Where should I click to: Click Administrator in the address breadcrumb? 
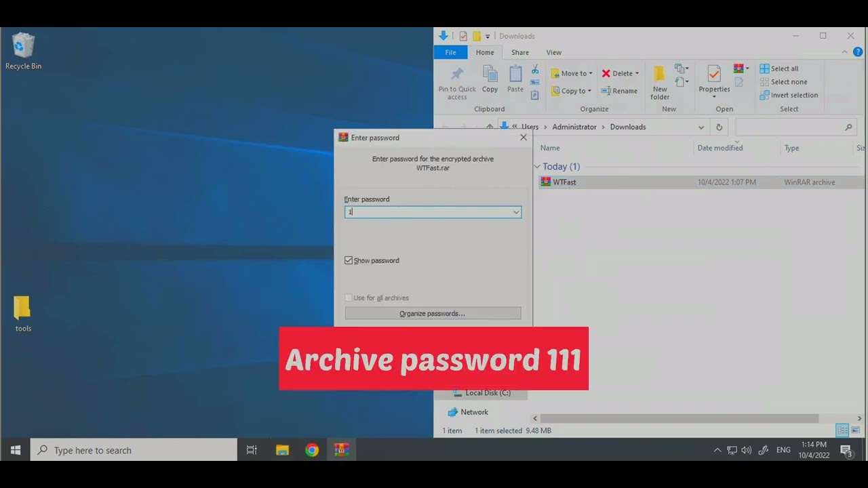tap(574, 127)
